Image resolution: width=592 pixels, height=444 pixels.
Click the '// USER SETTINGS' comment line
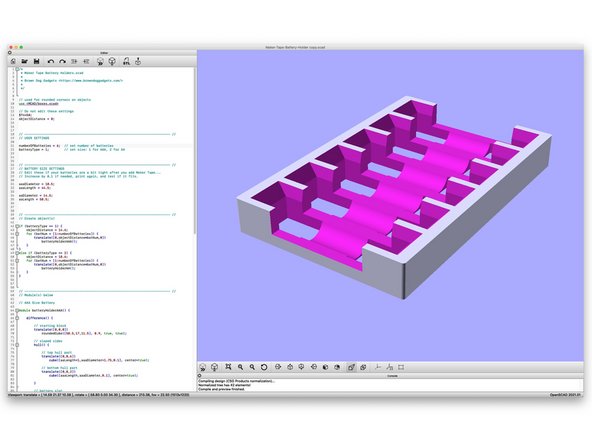[x=34, y=138]
